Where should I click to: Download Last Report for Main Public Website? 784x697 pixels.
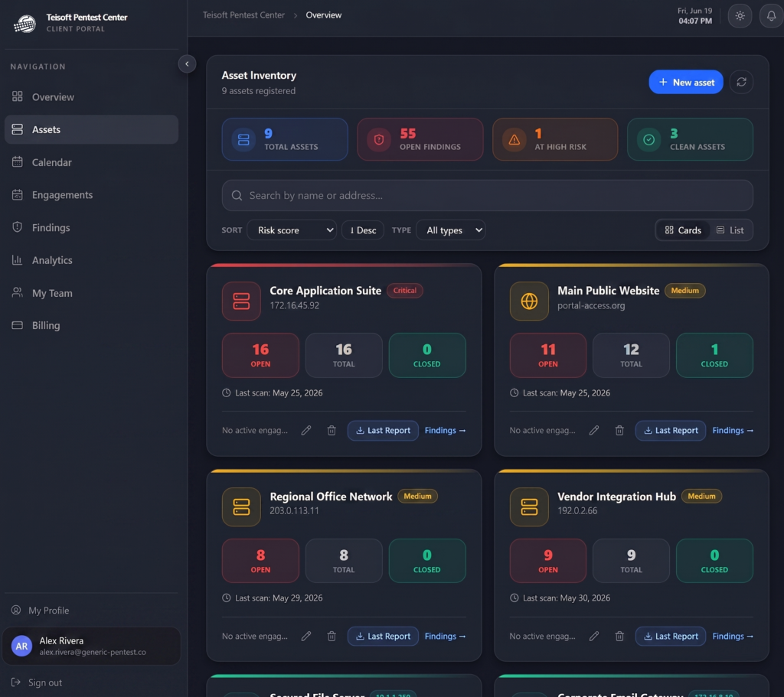(671, 430)
